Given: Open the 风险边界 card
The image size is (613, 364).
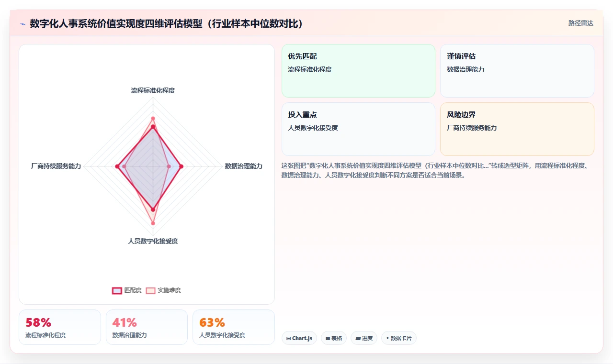Looking at the screenshot, I should [517, 129].
